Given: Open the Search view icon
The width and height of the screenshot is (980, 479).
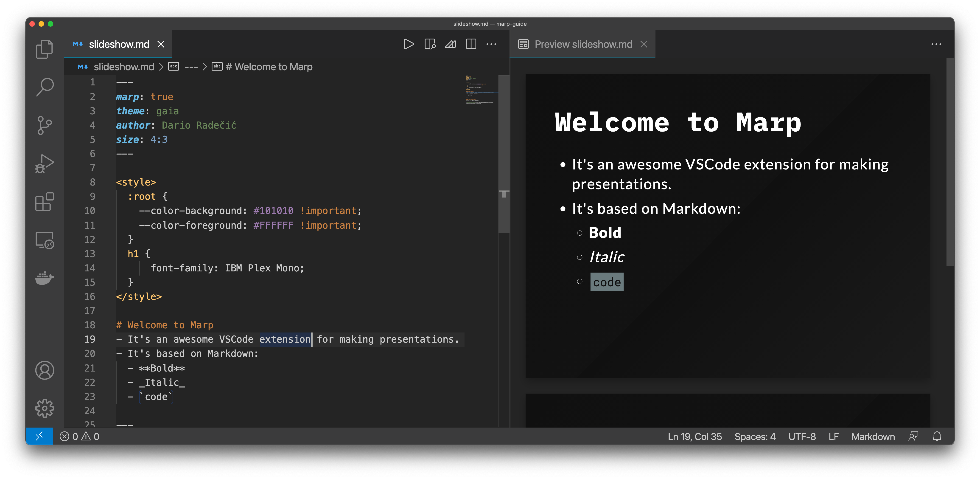Looking at the screenshot, I should 45,87.
